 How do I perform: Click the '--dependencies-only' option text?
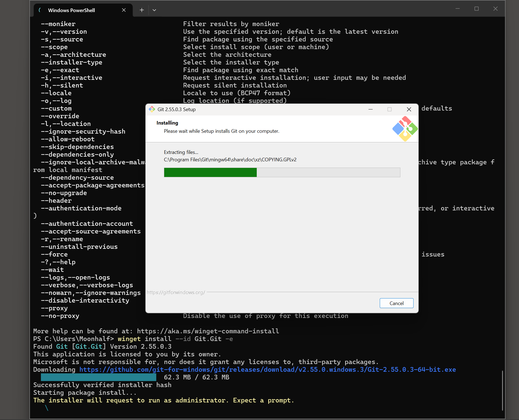pyautogui.click(x=77, y=154)
